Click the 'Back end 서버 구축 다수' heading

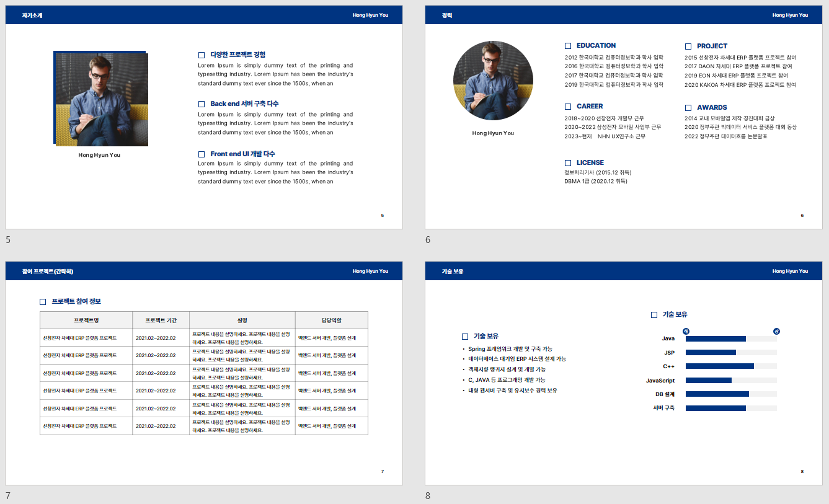tap(244, 104)
